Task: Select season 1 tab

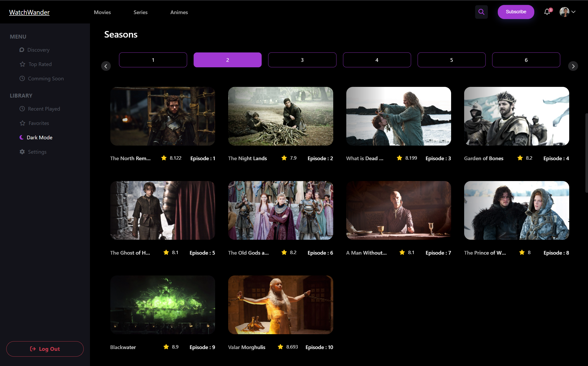Action: 153,60
